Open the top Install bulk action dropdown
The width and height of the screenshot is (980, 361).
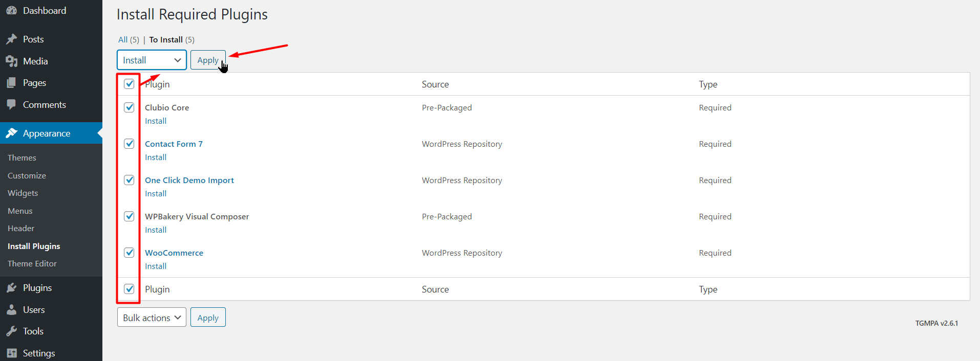pos(152,60)
